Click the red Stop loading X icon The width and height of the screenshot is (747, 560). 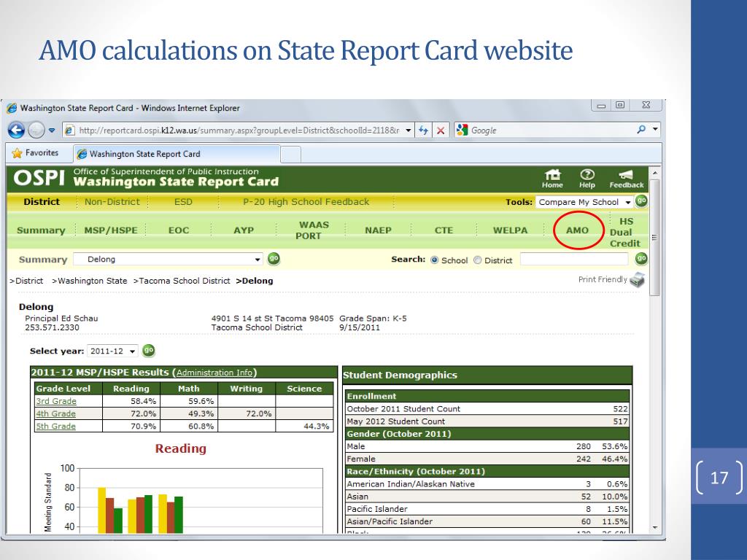(441, 131)
